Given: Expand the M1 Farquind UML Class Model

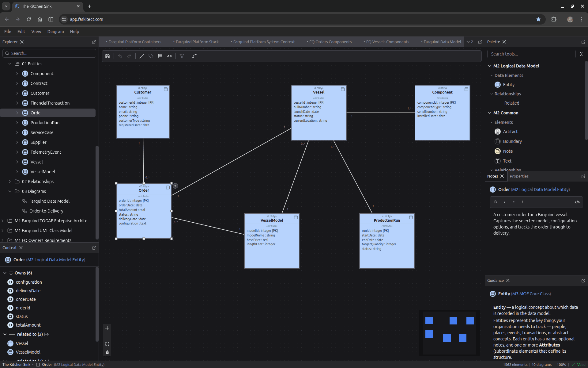Looking at the screenshot, I should 2,231.
